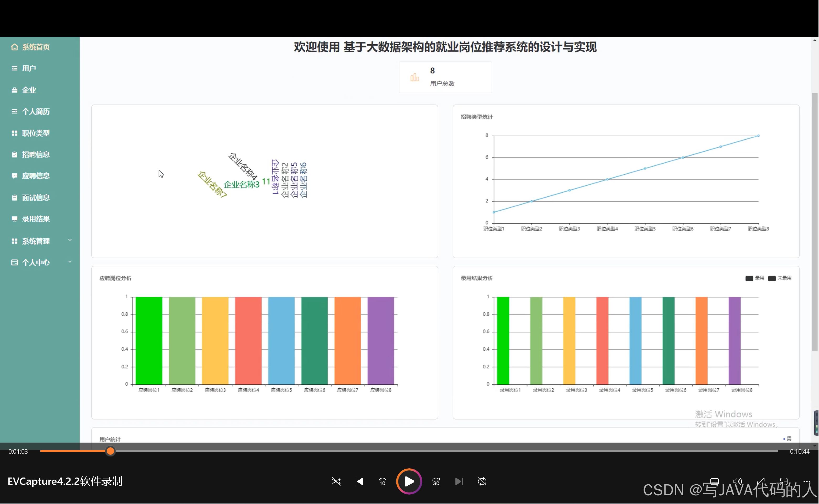
Task: Click the orange seek bar thumb
Action: click(x=110, y=451)
